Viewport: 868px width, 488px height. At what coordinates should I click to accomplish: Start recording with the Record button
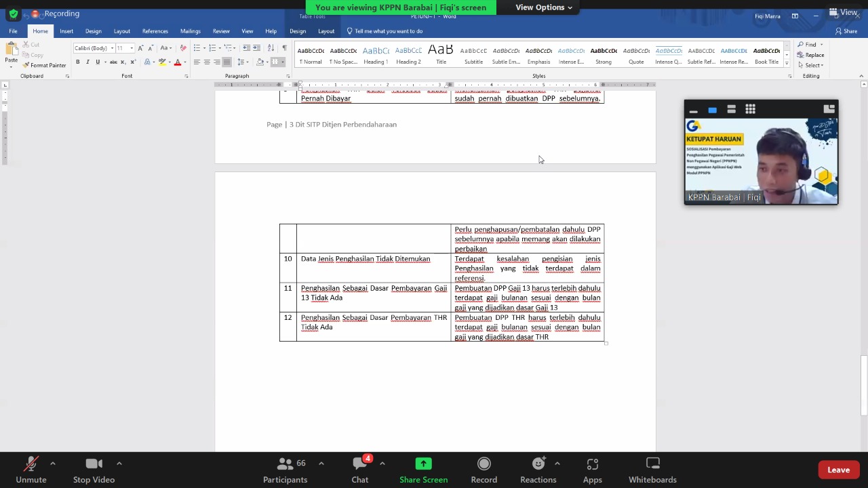pyautogui.click(x=484, y=470)
